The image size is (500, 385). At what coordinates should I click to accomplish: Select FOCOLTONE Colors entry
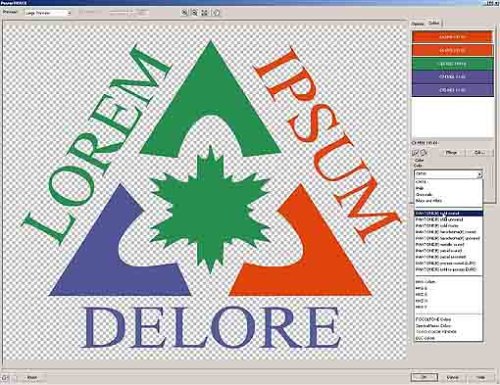(x=448, y=319)
